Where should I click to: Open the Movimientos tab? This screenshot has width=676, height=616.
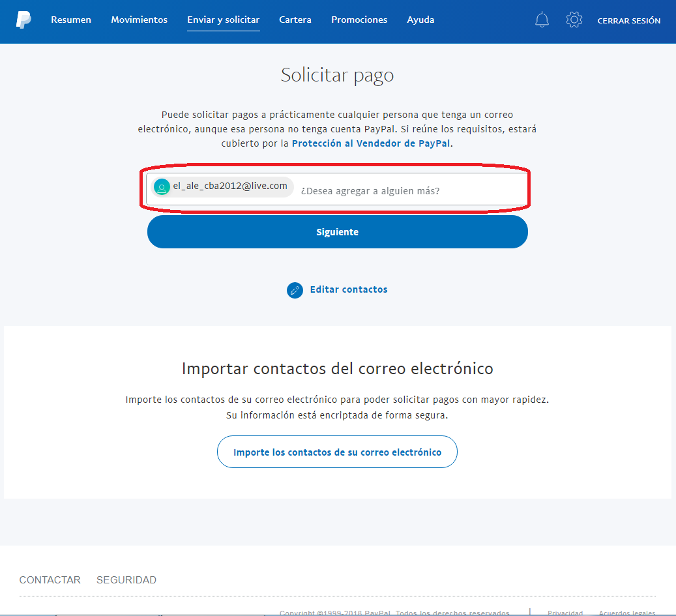[140, 20]
